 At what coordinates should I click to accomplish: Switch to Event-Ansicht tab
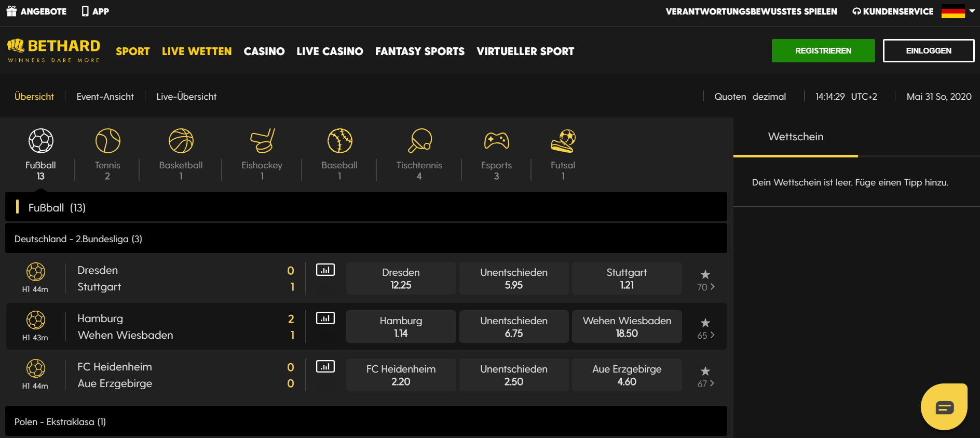point(105,97)
